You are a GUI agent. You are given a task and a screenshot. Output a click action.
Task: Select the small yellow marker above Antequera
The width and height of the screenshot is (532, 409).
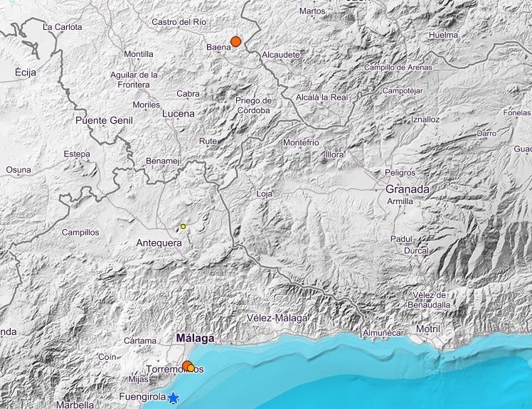183,226
